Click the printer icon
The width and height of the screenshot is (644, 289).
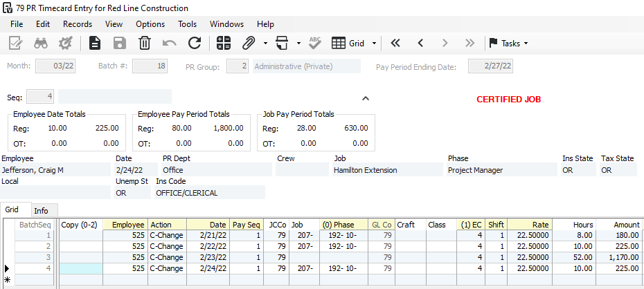282,43
